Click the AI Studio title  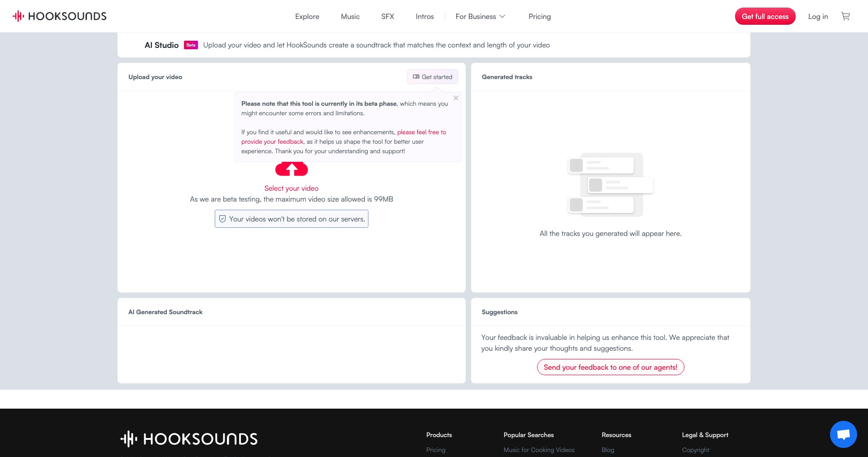(161, 45)
